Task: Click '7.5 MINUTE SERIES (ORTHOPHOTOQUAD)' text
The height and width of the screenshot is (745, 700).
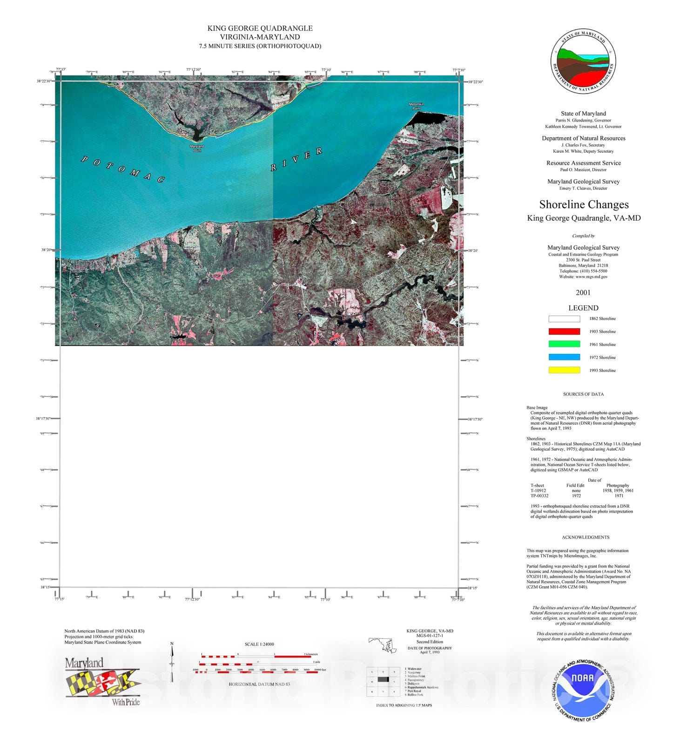Action: coord(260,46)
